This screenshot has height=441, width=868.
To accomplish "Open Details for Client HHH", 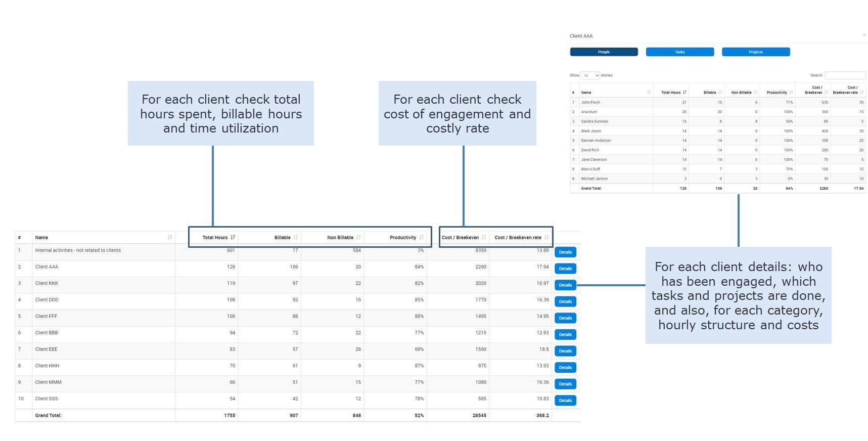I will [565, 368].
